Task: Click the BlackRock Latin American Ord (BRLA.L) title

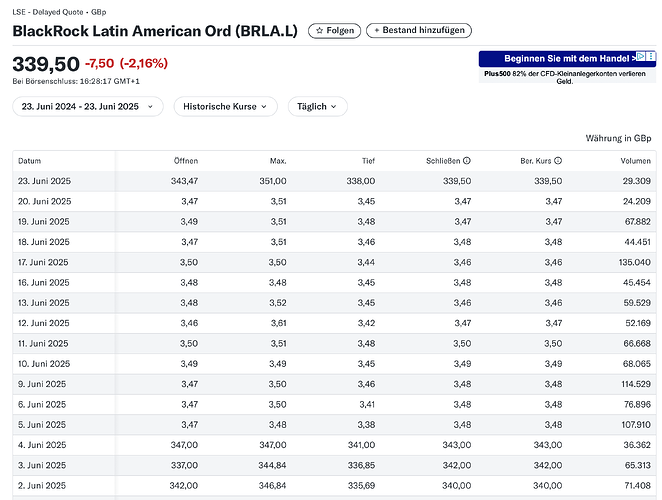Action: click(x=155, y=31)
